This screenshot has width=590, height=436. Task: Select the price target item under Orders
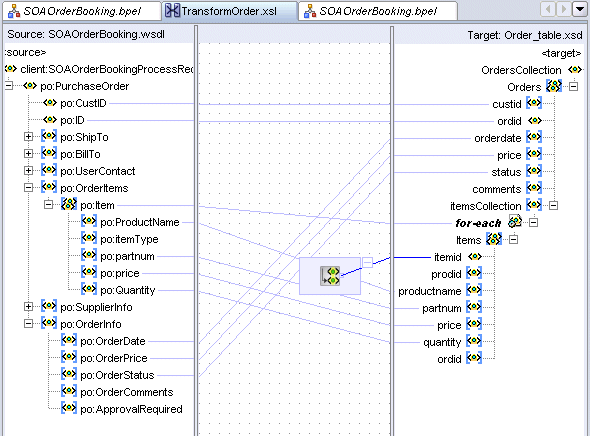tap(509, 155)
